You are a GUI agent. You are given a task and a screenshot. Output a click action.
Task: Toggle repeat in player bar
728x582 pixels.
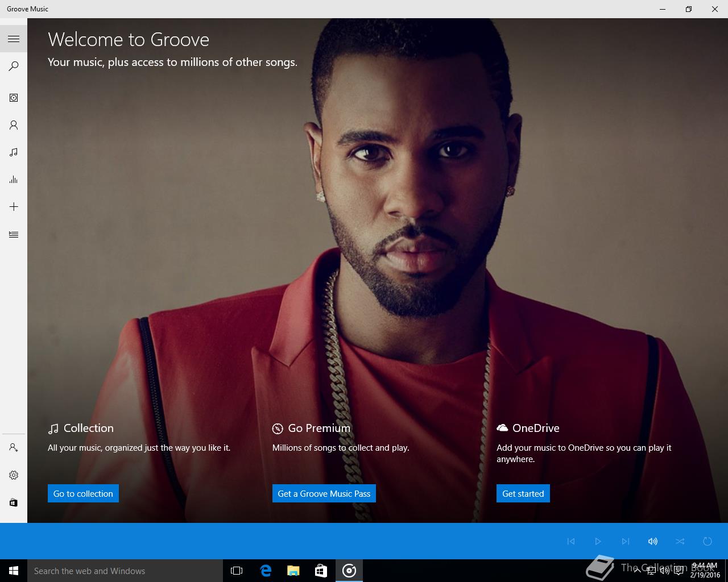[708, 541]
